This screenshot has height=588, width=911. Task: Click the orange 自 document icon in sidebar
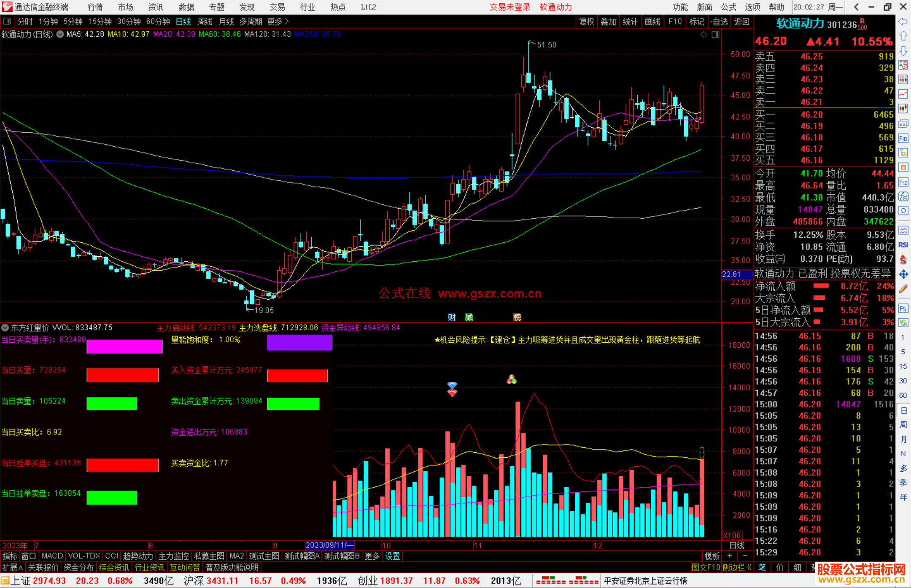[x=903, y=167]
